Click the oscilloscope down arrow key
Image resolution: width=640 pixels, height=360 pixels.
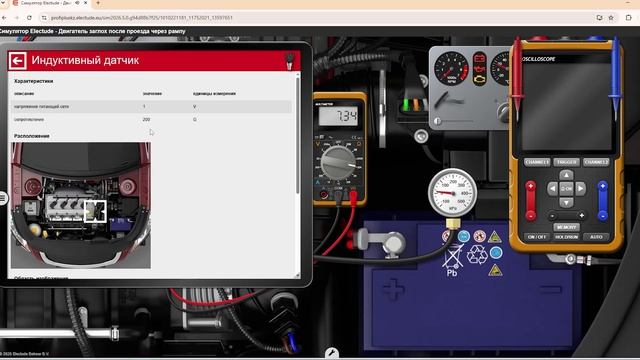[x=566, y=202]
